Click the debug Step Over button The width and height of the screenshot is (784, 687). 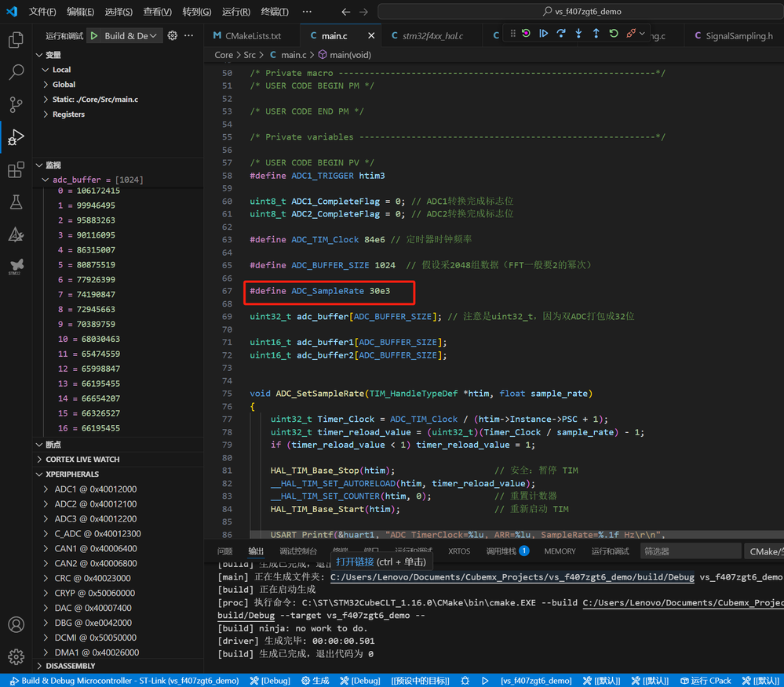(x=561, y=34)
